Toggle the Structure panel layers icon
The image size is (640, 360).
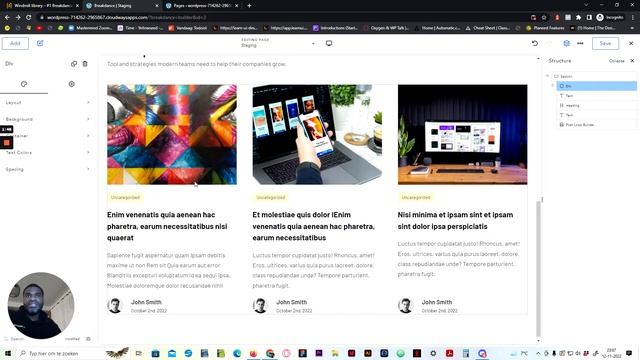coord(567,43)
